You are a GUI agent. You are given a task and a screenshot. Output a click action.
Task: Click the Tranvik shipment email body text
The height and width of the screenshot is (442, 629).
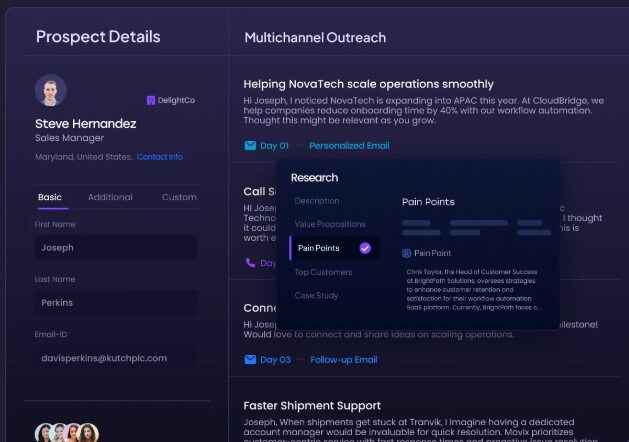pyautogui.click(x=421, y=430)
